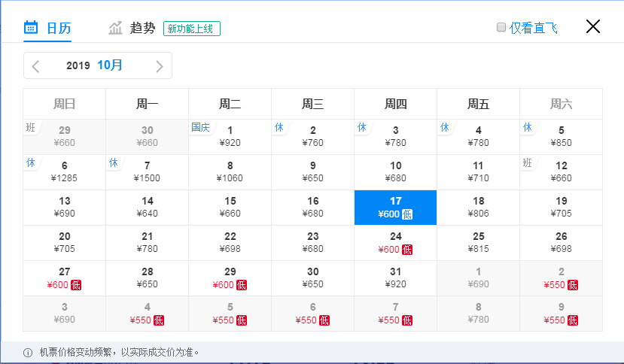The width and height of the screenshot is (624, 364).
Task: Switch to the 趋势 trend tab
Action: click(x=132, y=29)
